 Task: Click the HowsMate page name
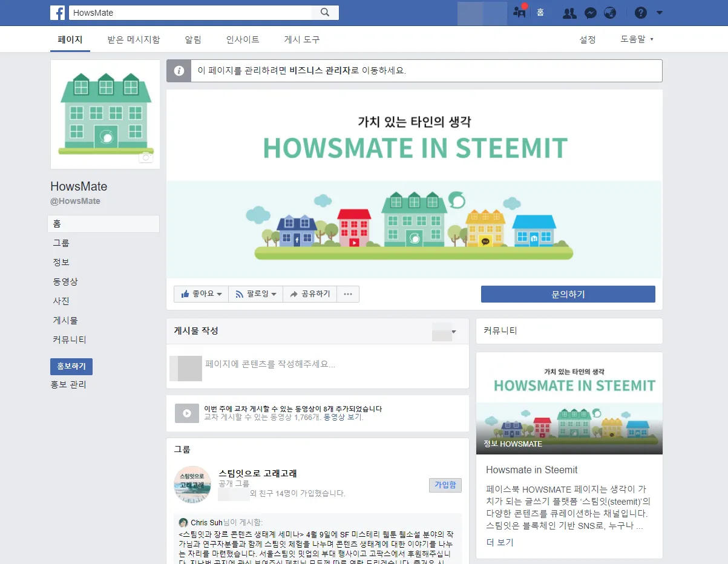(x=79, y=186)
